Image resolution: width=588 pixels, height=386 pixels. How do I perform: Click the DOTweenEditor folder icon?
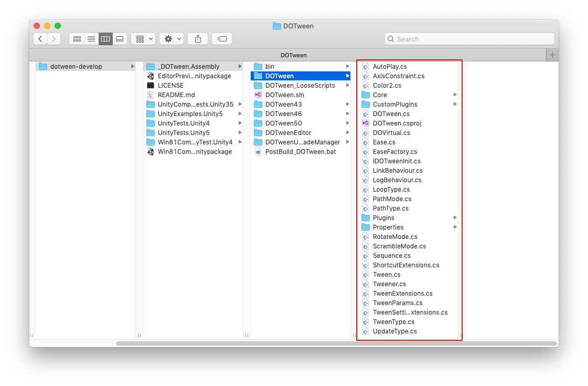(x=258, y=132)
